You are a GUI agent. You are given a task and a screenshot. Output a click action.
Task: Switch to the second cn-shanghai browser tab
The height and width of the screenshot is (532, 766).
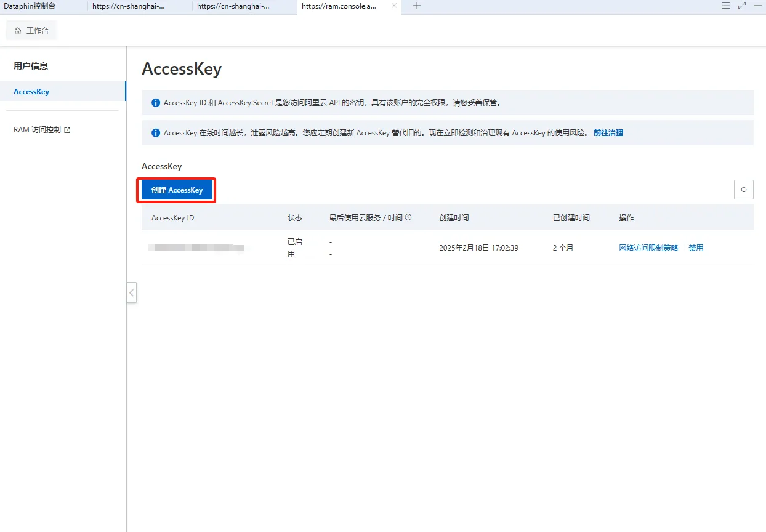[x=129, y=6]
